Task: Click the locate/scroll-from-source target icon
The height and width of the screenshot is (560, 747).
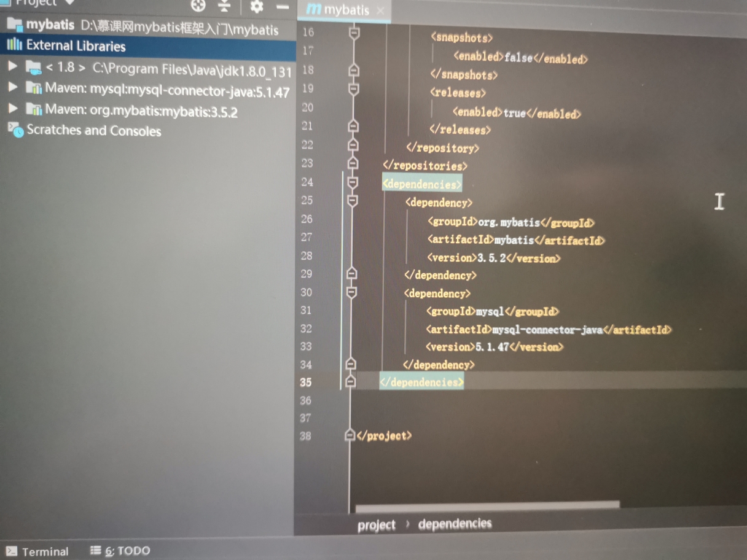Action: [x=198, y=6]
